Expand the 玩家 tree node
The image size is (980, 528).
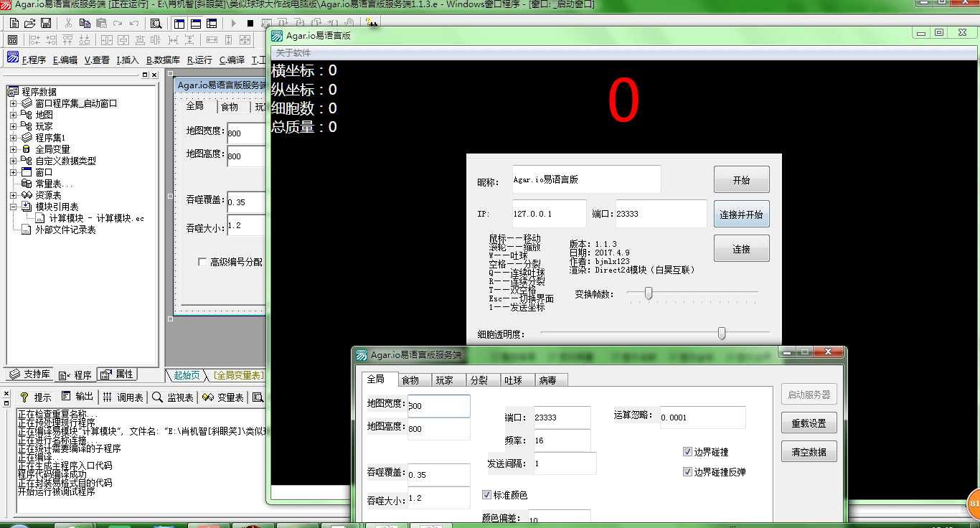click(x=13, y=126)
